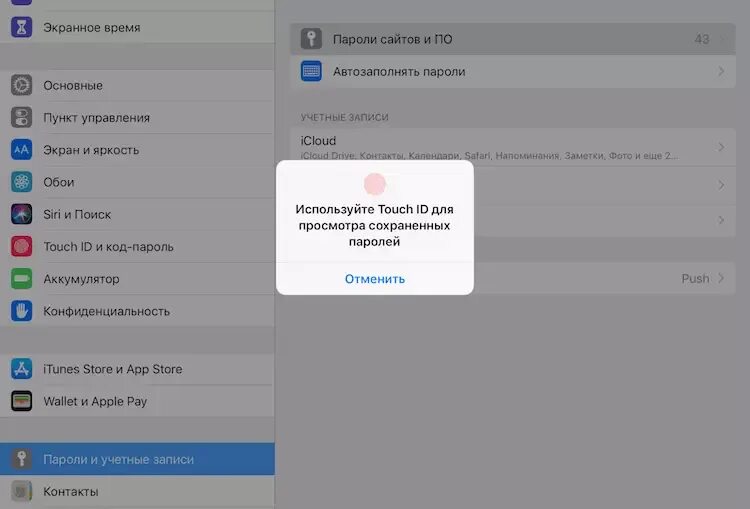
Task: Open Экран и яркость AA icon
Action: tap(22, 150)
